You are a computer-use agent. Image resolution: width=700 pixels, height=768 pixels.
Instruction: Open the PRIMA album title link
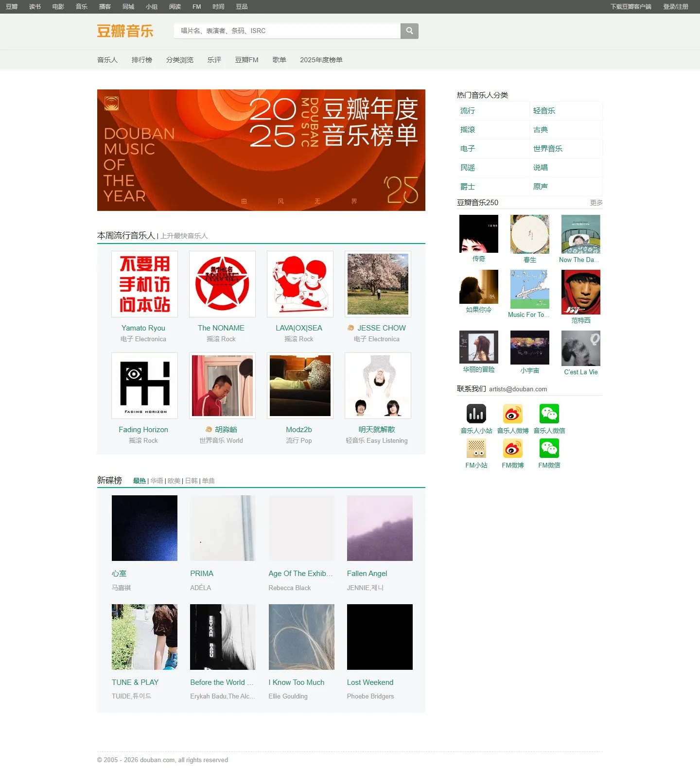tap(202, 574)
